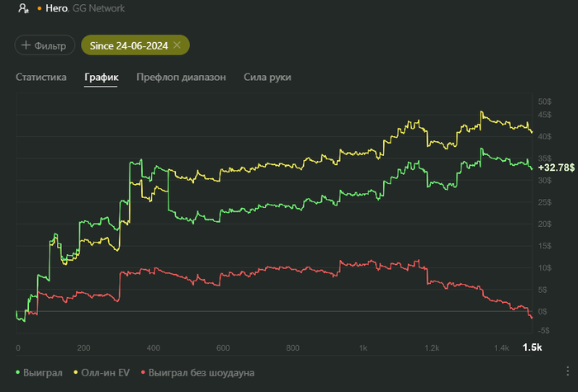Select the График tab
This screenshot has height=392, width=578.
(x=101, y=77)
